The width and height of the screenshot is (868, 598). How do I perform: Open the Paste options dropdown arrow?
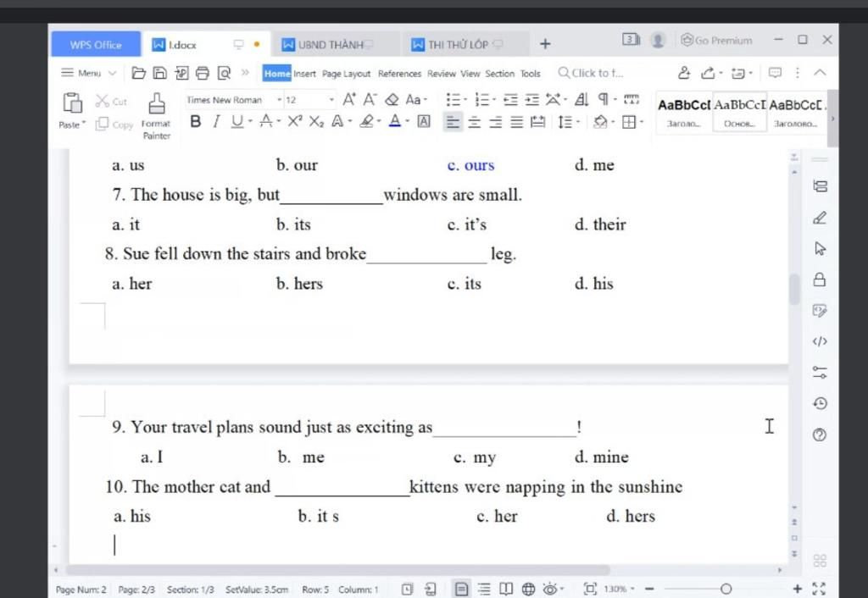(84, 123)
